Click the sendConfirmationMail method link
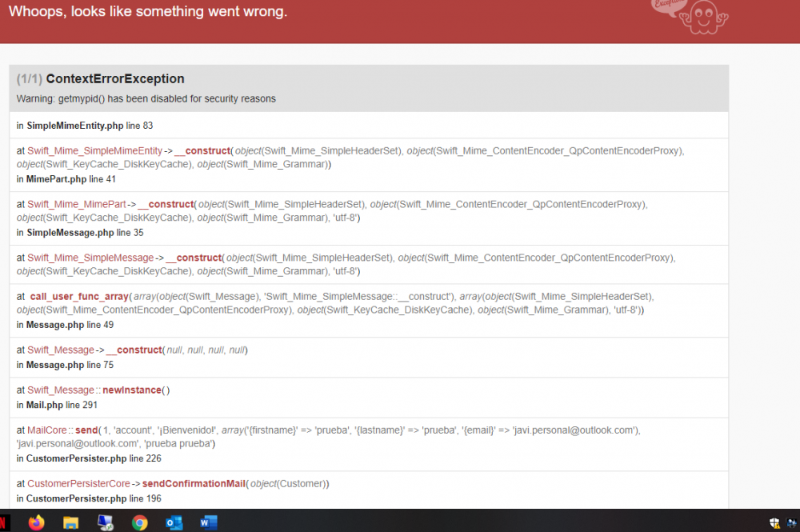The image size is (800, 532). (194, 483)
